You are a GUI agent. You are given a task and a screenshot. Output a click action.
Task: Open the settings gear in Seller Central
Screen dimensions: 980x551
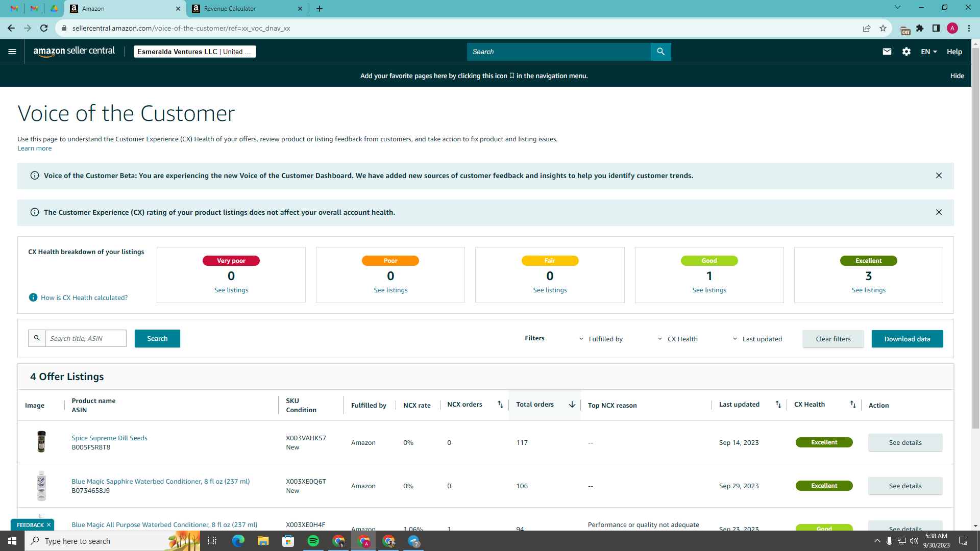pos(906,52)
